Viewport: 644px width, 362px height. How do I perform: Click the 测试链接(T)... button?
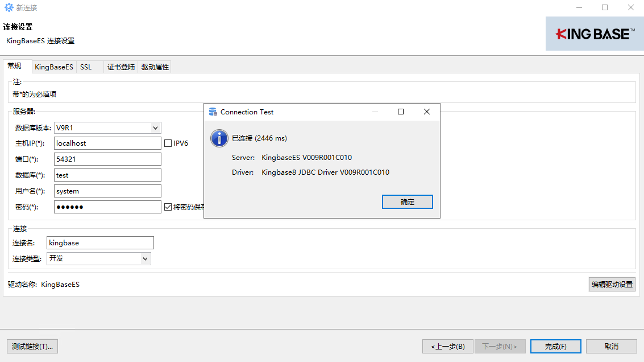(32, 347)
